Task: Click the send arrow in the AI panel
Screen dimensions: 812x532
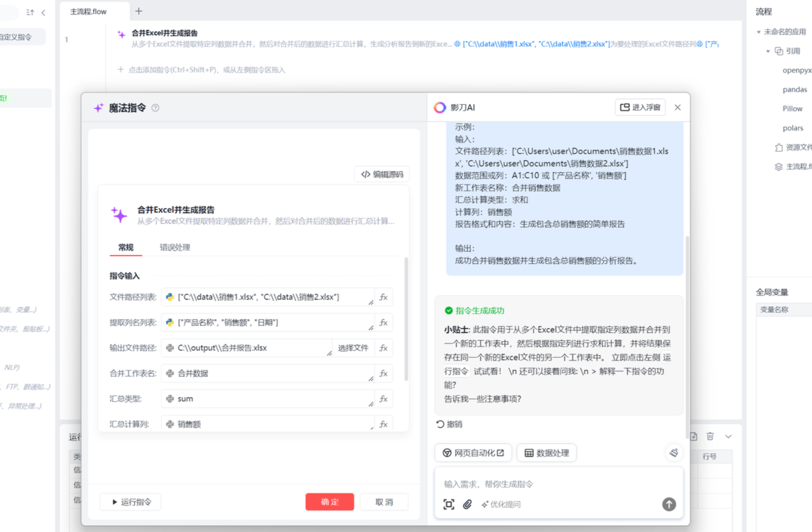Action: 669,504
